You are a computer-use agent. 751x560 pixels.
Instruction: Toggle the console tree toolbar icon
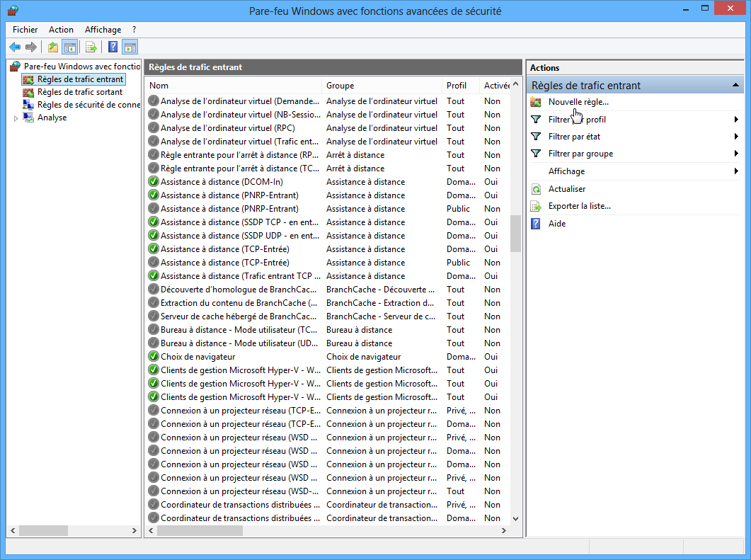point(70,47)
